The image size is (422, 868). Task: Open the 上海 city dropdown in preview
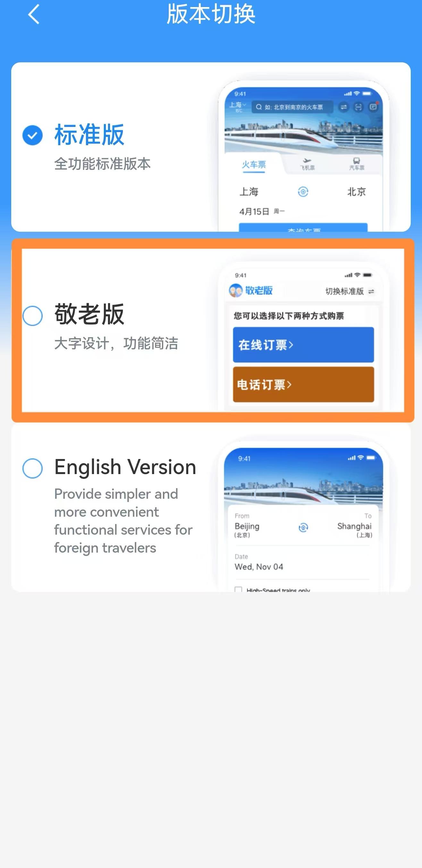point(238,106)
